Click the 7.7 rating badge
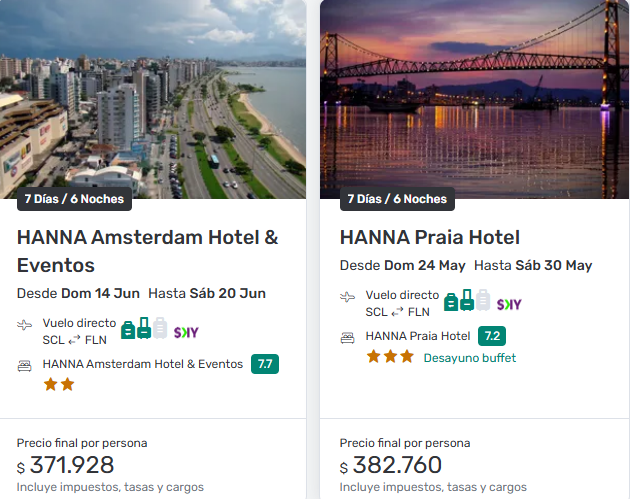 [x=265, y=364]
